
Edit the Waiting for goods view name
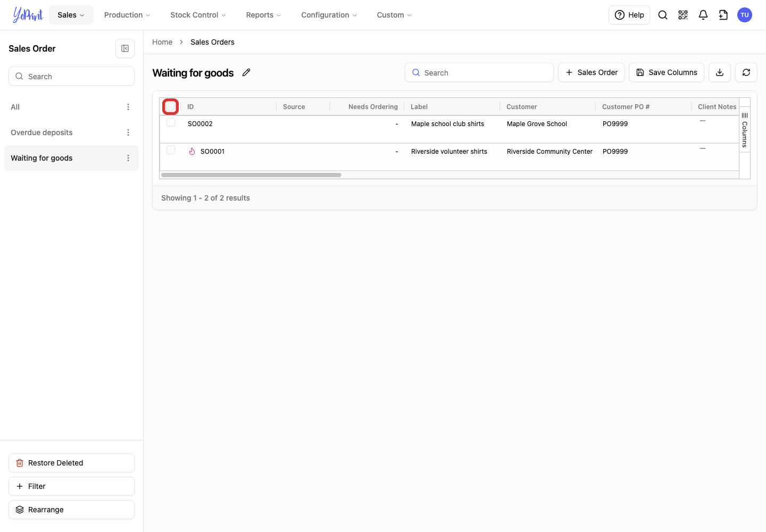coord(246,72)
